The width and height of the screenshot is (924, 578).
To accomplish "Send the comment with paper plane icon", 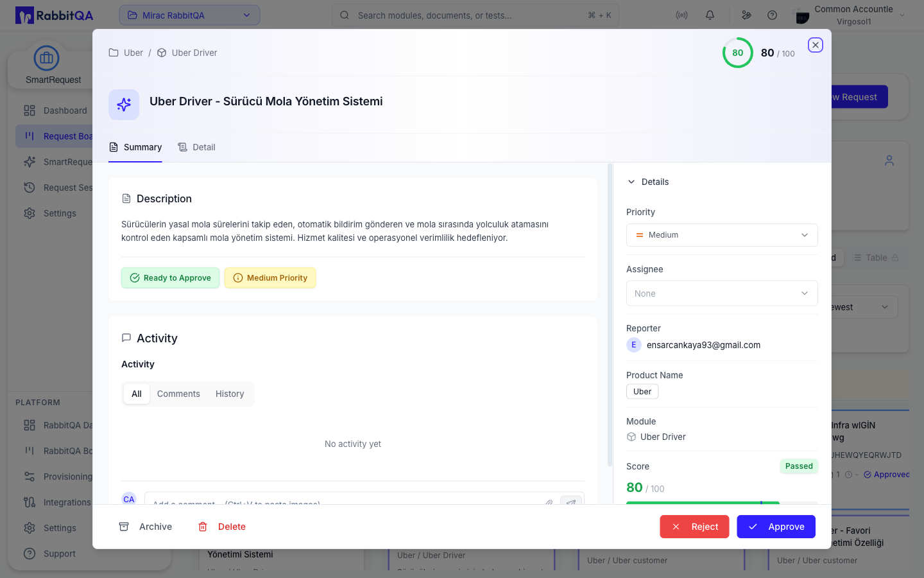I will 571,501.
